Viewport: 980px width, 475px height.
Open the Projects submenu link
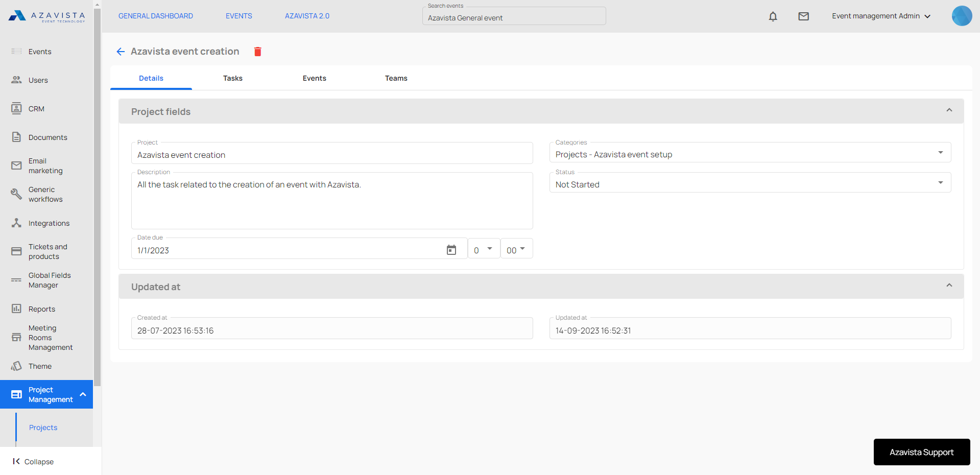click(43, 427)
